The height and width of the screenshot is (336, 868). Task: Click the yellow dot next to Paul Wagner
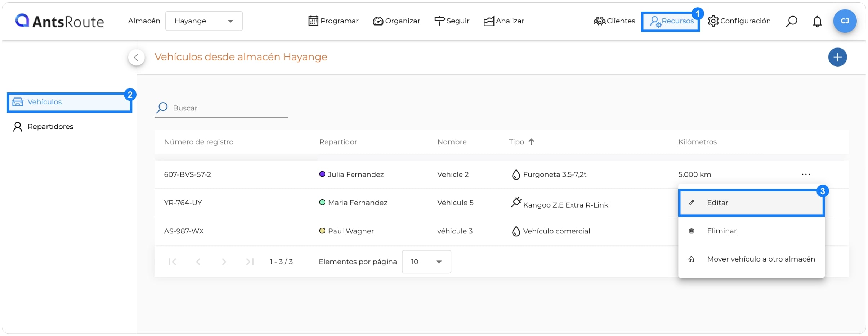click(322, 231)
